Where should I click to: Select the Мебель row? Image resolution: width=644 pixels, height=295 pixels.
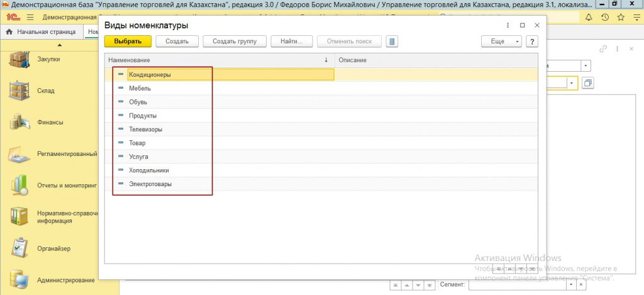point(321,88)
